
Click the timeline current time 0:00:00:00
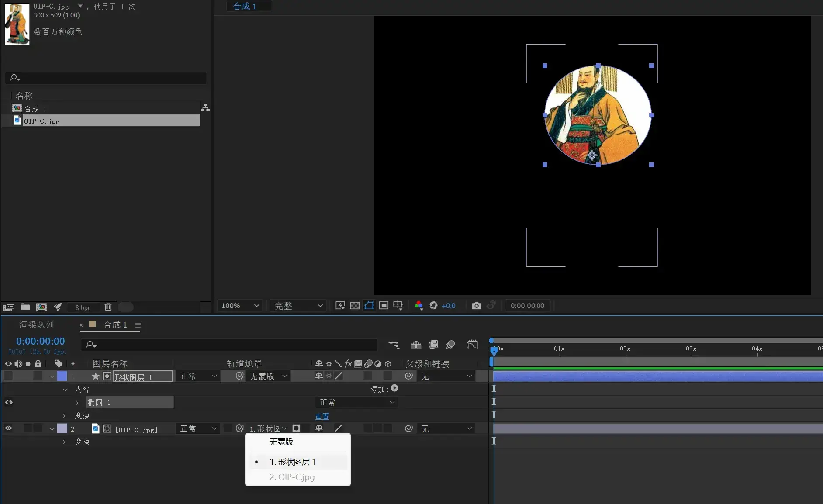[41, 341]
